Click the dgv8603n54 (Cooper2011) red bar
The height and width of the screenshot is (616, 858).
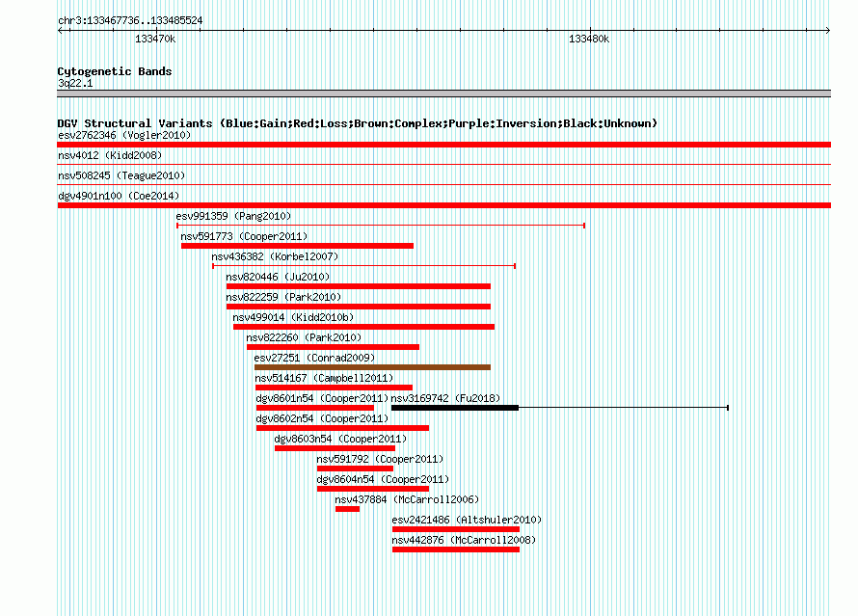tap(335, 448)
